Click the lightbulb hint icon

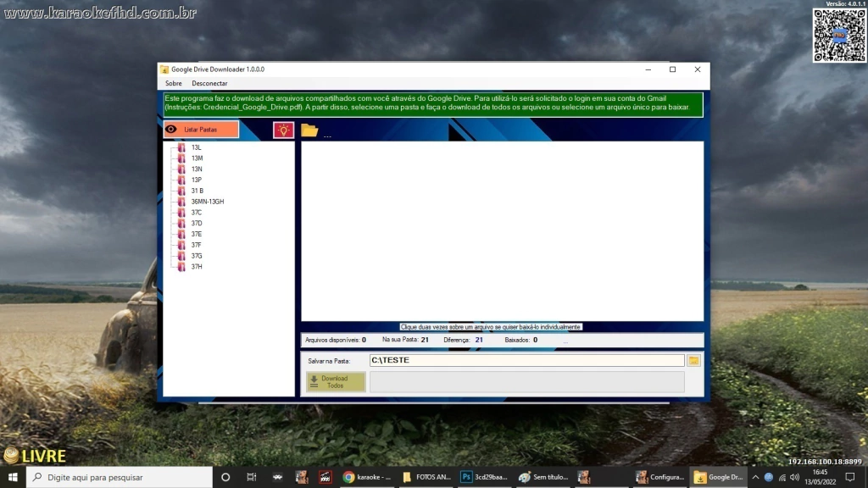[x=283, y=130]
